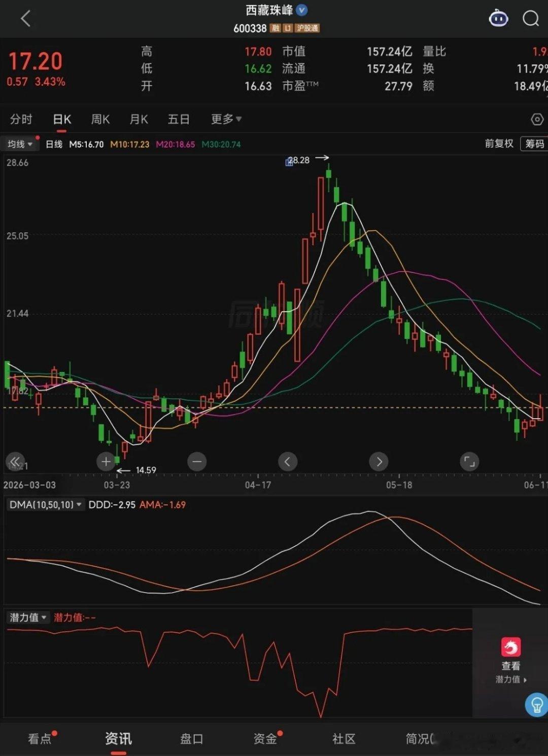Open the robot AI assistant icon
The height and width of the screenshot is (756, 548).
coord(498,19)
